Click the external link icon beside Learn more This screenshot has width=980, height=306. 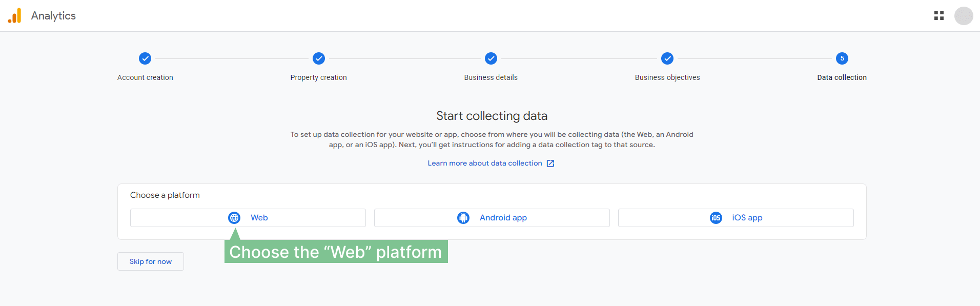pos(550,164)
